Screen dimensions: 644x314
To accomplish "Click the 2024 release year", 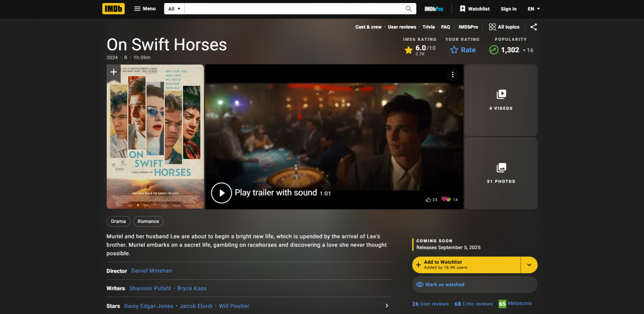I will 112,57.
